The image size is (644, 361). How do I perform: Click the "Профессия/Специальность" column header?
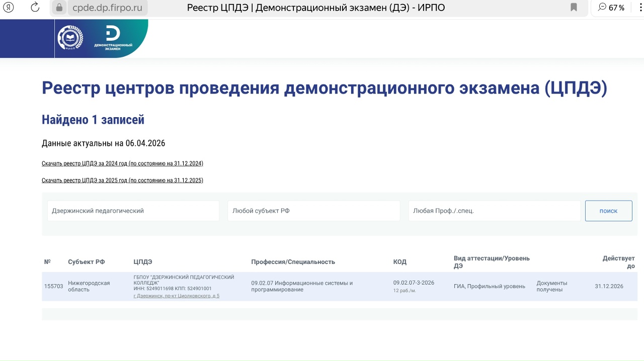(x=293, y=262)
